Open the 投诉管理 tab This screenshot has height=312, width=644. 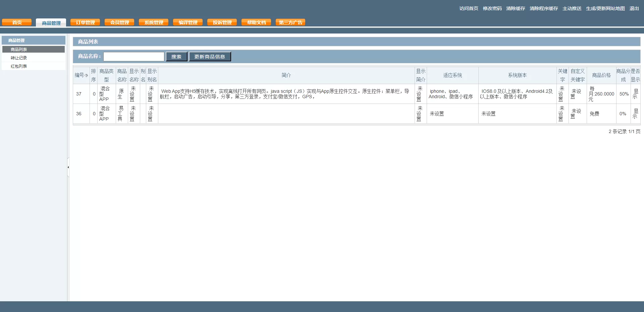click(x=222, y=22)
